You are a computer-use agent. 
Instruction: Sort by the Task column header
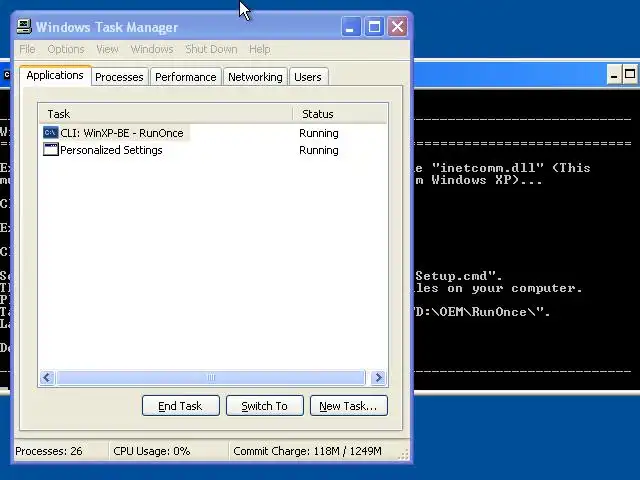pyautogui.click(x=166, y=114)
